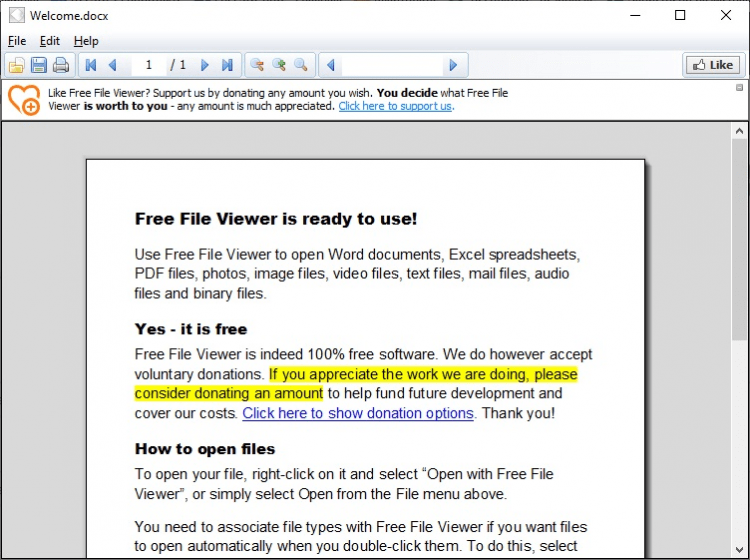
Task: Open 'Click here to show donation options' link
Action: pyautogui.click(x=358, y=413)
